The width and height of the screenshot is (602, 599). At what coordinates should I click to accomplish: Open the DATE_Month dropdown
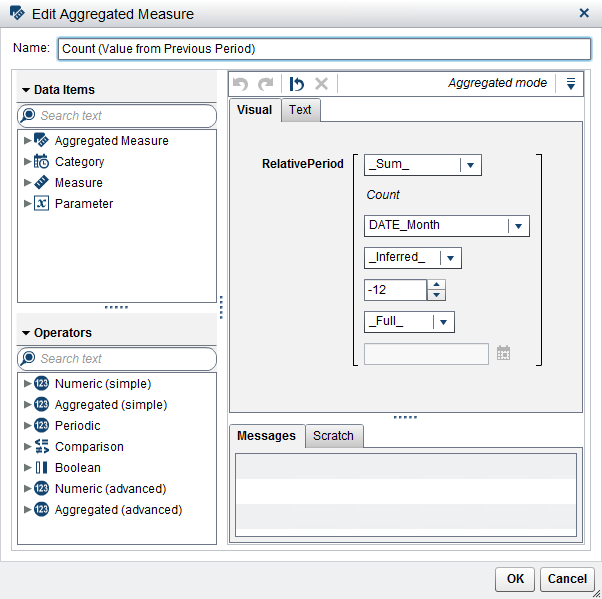pos(517,226)
